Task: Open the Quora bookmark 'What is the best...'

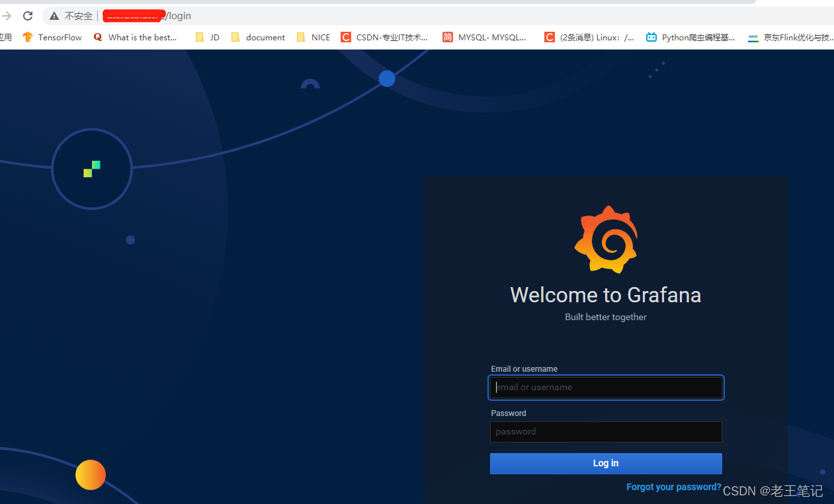Action: pos(136,37)
